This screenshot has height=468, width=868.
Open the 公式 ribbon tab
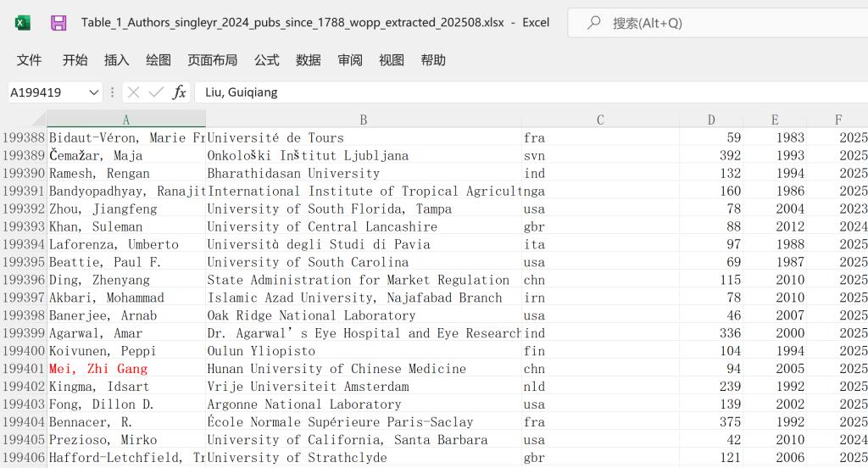pyautogui.click(x=266, y=60)
